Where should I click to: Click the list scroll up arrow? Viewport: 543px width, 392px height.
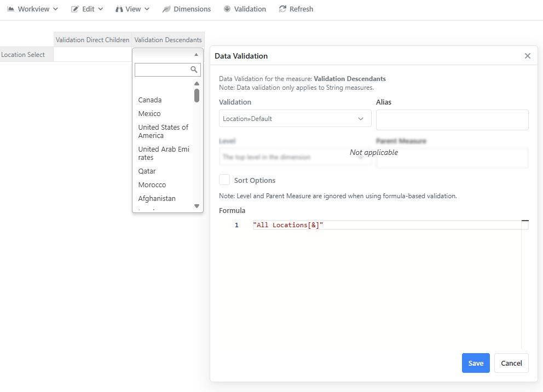click(197, 83)
